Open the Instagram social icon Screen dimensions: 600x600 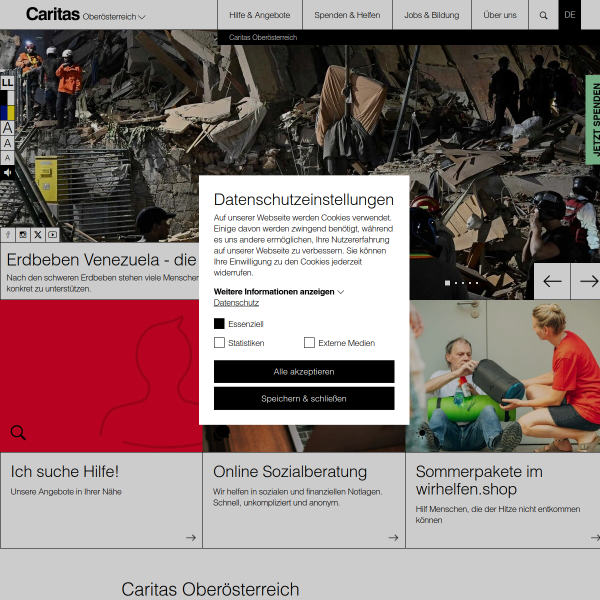point(23,235)
